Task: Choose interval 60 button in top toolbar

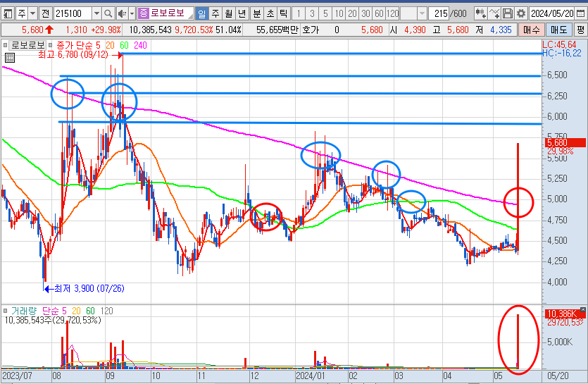Action: pyautogui.click(x=379, y=14)
